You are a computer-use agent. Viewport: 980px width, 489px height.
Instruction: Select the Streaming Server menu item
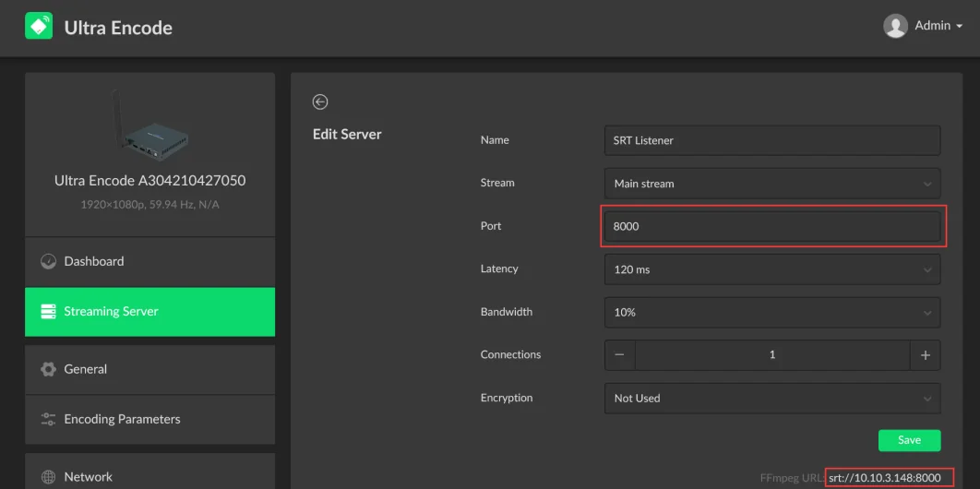pos(150,312)
